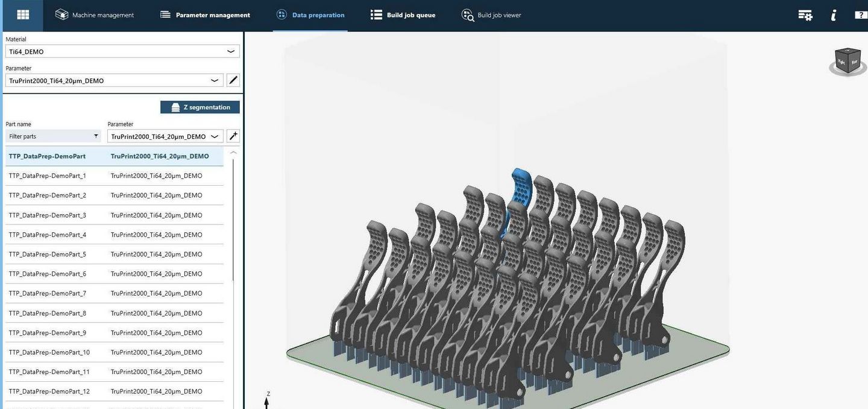Click the assign parameter wand icon

tap(233, 136)
